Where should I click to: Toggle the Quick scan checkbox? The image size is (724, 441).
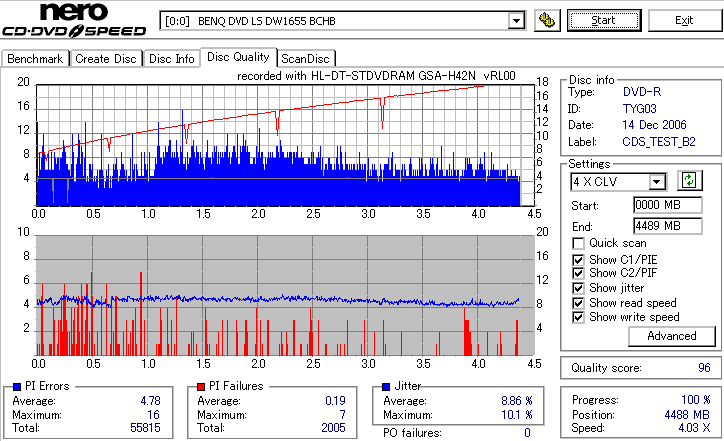578,243
